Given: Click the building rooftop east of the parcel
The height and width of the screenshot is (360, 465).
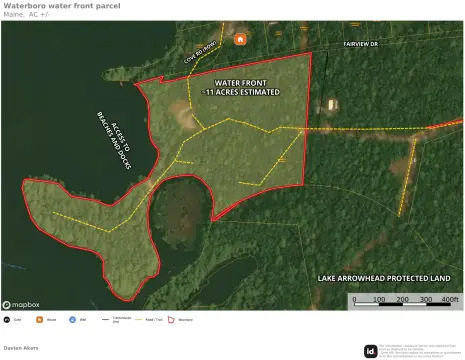Looking at the screenshot, I should coord(332,105).
